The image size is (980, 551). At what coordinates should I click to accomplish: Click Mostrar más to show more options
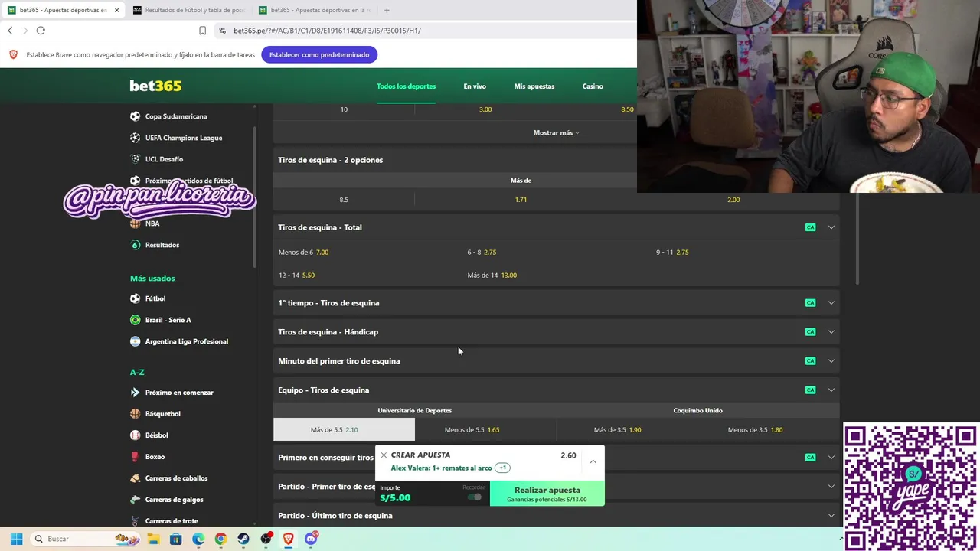click(556, 133)
